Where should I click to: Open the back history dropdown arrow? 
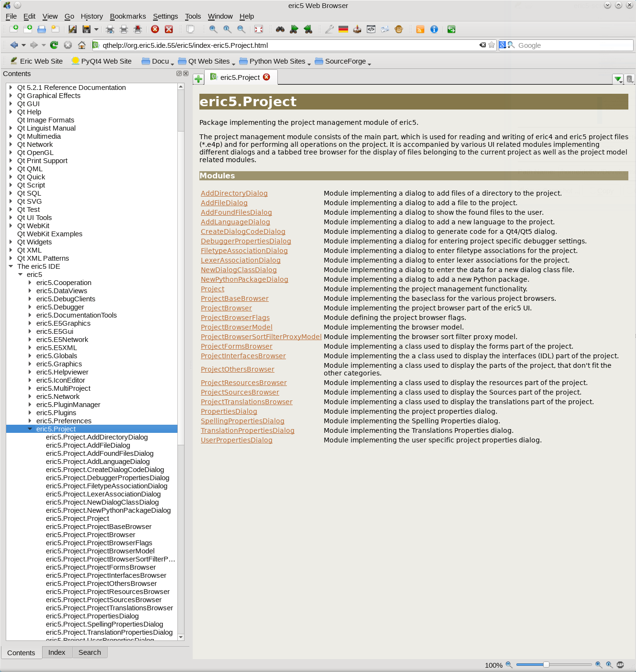23,45
